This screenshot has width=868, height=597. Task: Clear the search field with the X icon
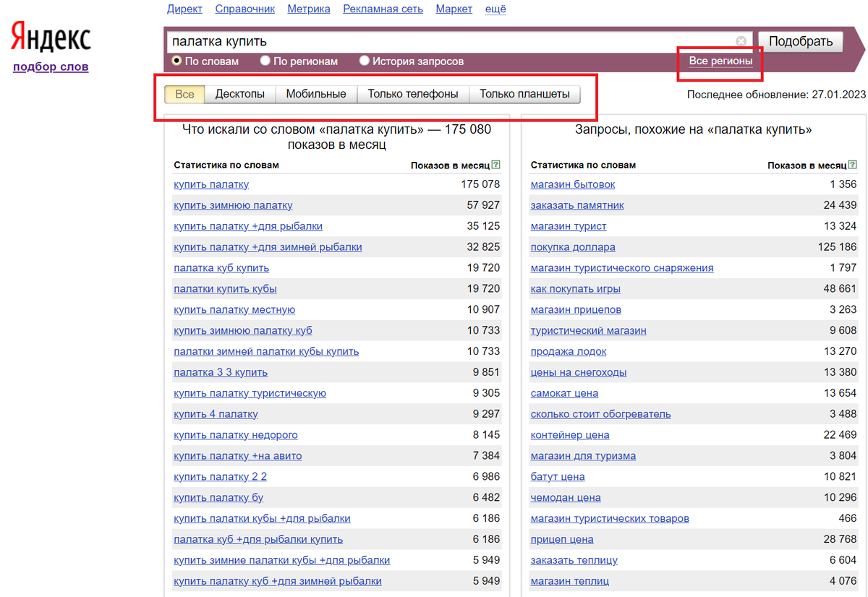pyautogui.click(x=741, y=41)
